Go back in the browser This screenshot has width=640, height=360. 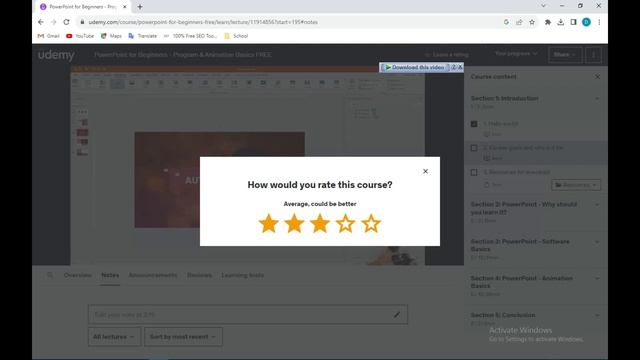point(41,22)
